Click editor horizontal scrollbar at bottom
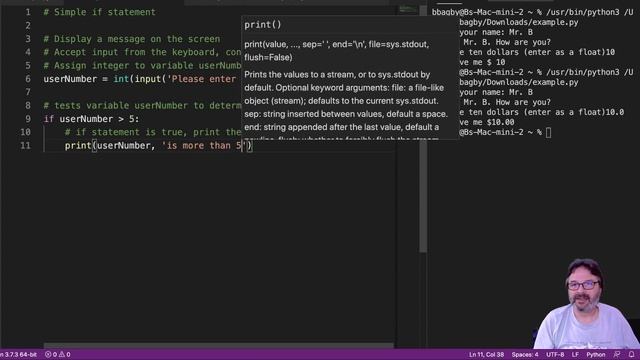 click(x=219, y=346)
